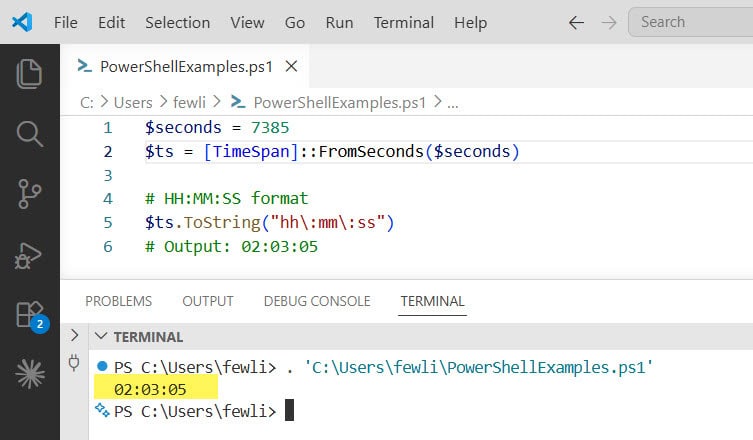Viewport: 753px width, 440px height.
Task: Click line number 3 in the gutter
Action: pyautogui.click(x=108, y=175)
